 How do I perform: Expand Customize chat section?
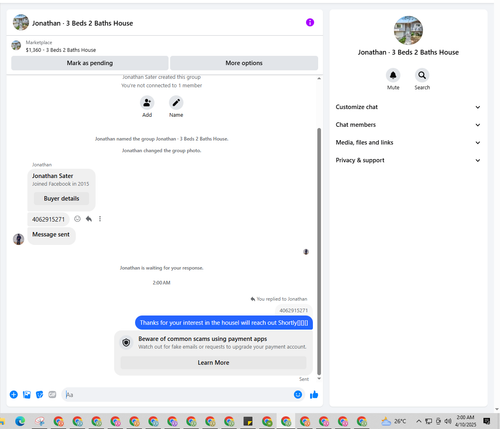pos(408,107)
